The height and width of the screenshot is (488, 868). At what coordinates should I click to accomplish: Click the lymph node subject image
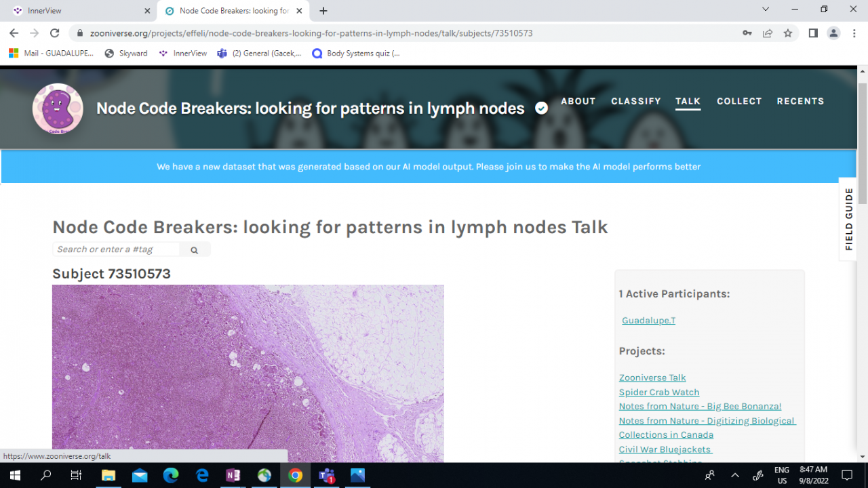pos(248,373)
